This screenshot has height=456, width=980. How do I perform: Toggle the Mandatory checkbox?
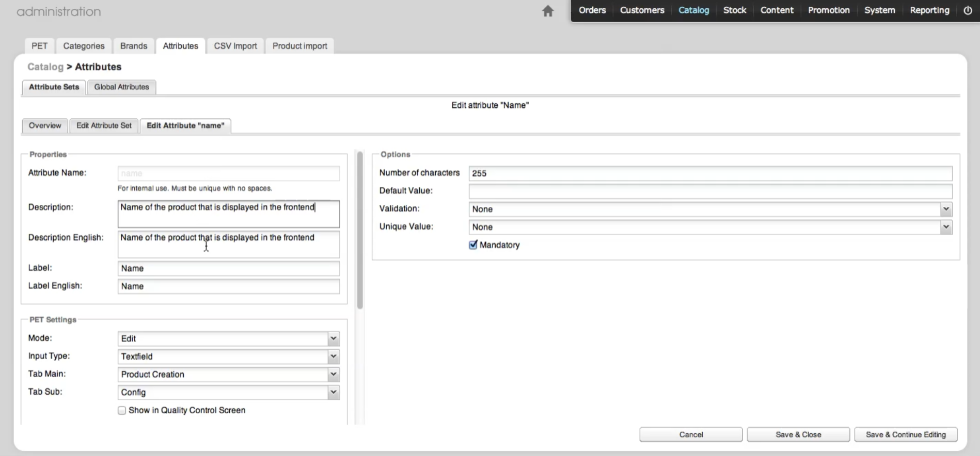pos(473,245)
